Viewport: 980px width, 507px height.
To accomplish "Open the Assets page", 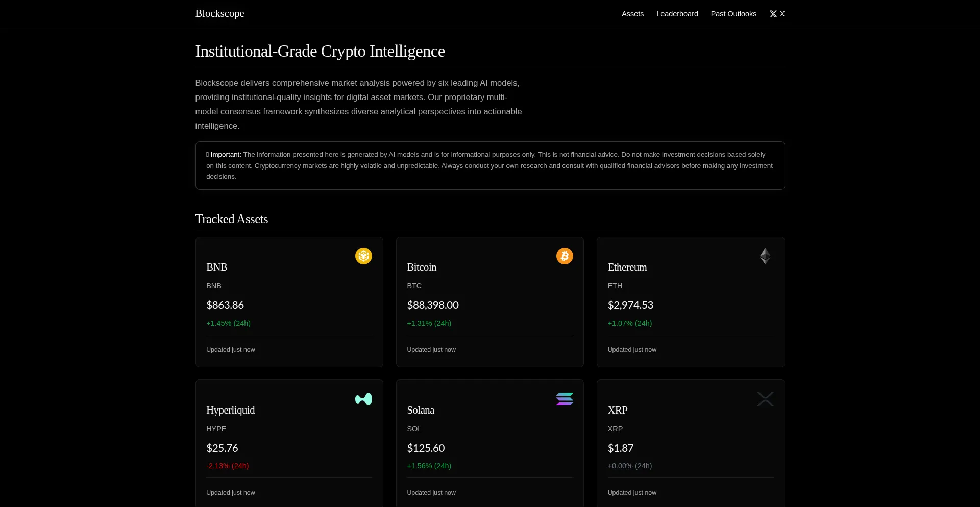I will tap(632, 14).
